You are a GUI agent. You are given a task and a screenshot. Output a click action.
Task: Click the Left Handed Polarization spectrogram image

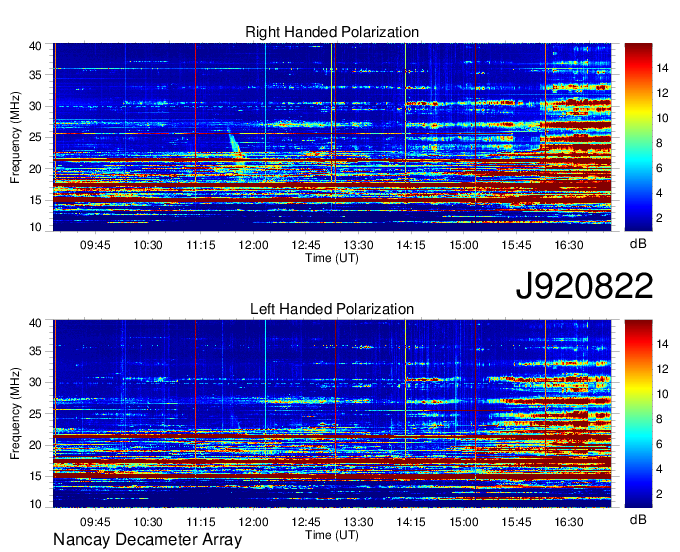pyautogui.click(x=332, y=414)
